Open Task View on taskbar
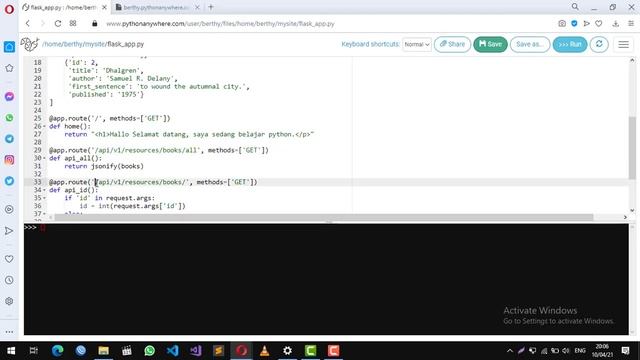Viewport: 640px width, 360px height. 34,351
